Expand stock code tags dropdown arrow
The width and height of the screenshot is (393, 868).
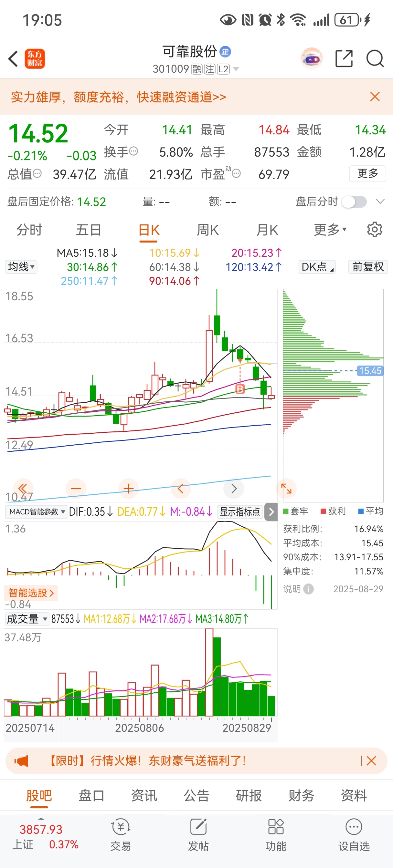tap(236, 69)
